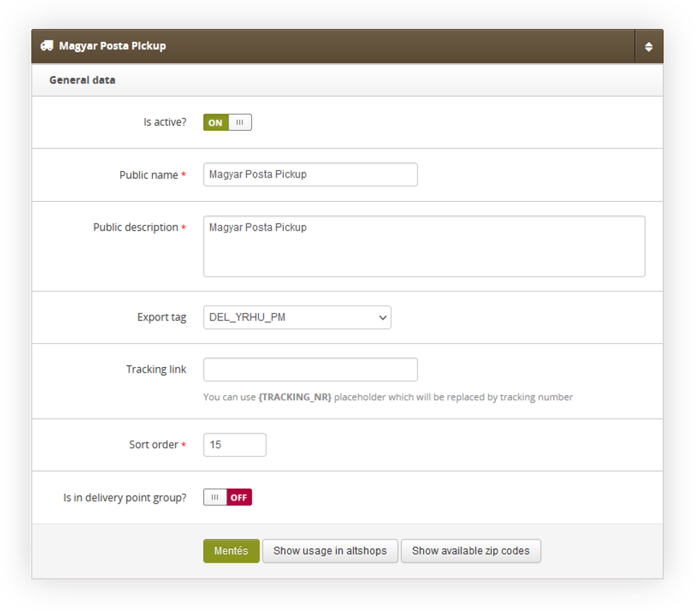Click the Sort order label
Image resolution: width=699 pixels, height=616 pixels.
[154, 445]
